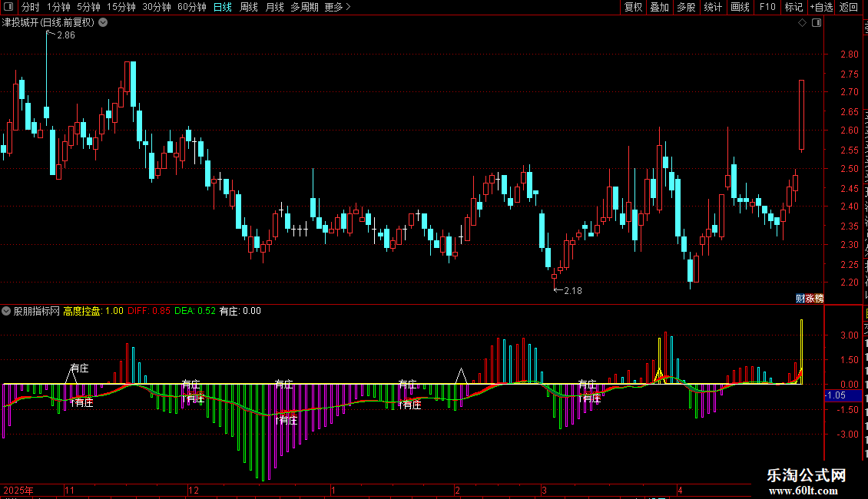Click the 3.00 indicator axis label
This screenshot has width=868, height=499.
[x=849, y=335]
